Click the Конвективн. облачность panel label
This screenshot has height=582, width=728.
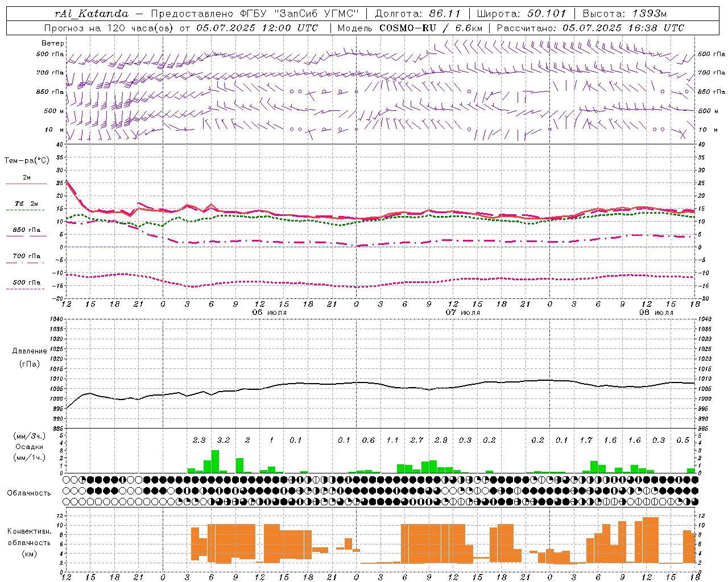click(29, 542)
